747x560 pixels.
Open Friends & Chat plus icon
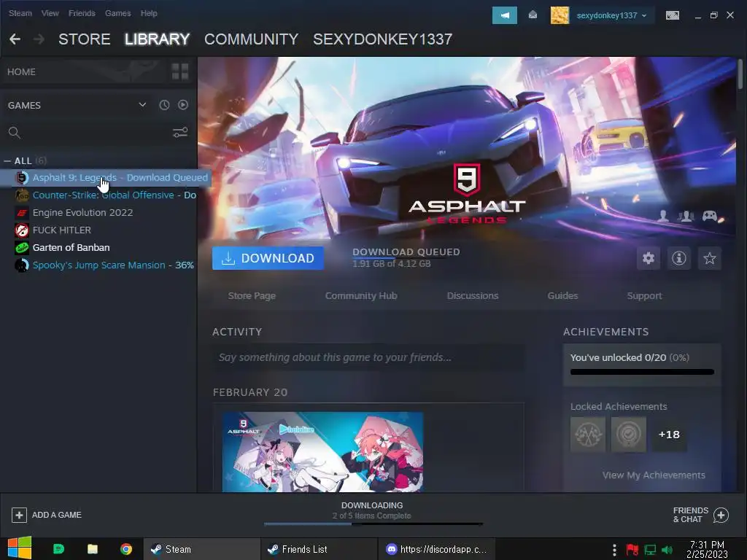coord(721,515)
